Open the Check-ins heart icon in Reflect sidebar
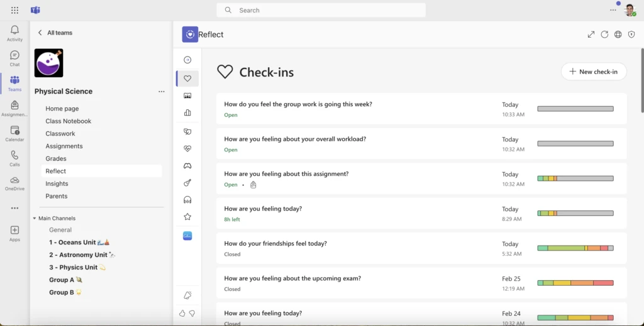This screenshot has width=644, height=326. (x=187, y=79)
